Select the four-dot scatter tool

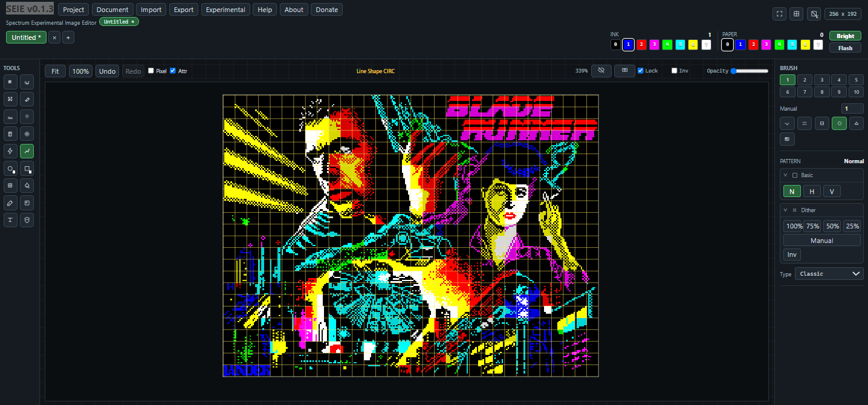[10, 99]
